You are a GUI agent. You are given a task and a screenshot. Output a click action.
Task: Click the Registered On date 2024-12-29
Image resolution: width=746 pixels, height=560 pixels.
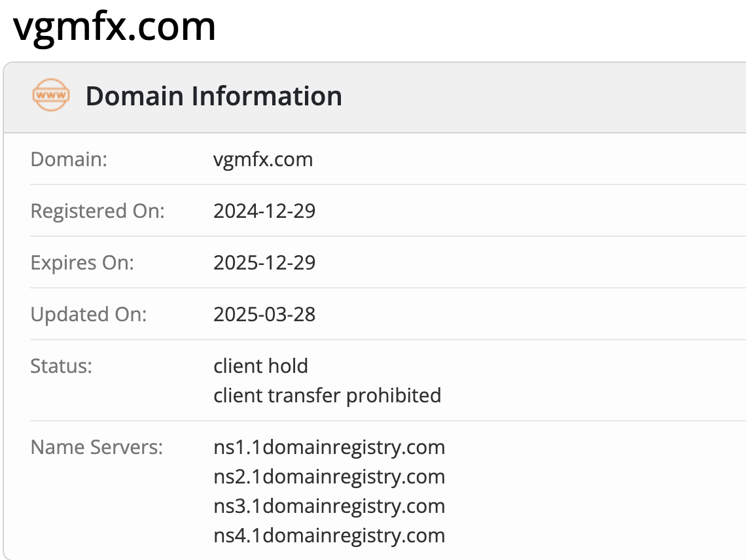(x=264, y=211)
